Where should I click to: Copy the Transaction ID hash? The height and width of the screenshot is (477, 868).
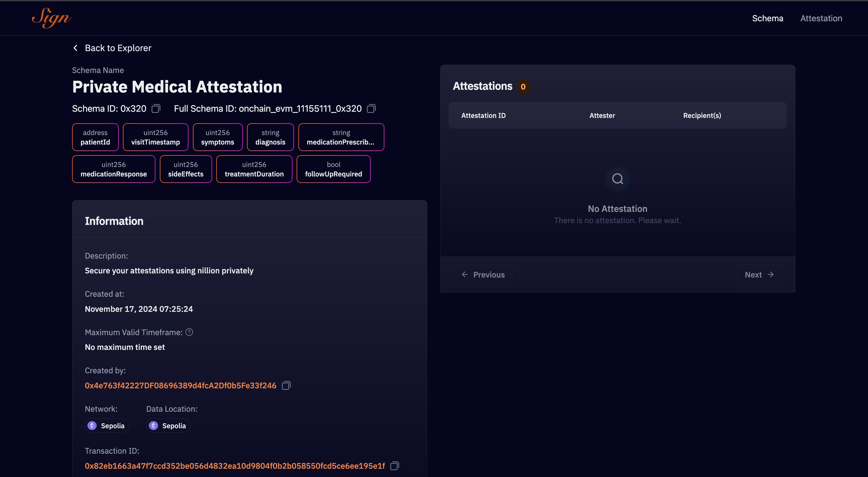(395, 466)
